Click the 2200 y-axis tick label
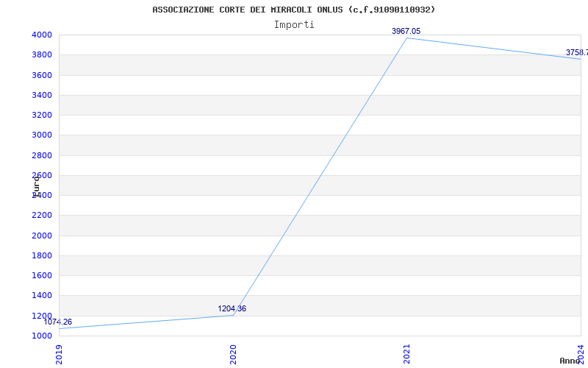The image size is (588, 368). 42,216
